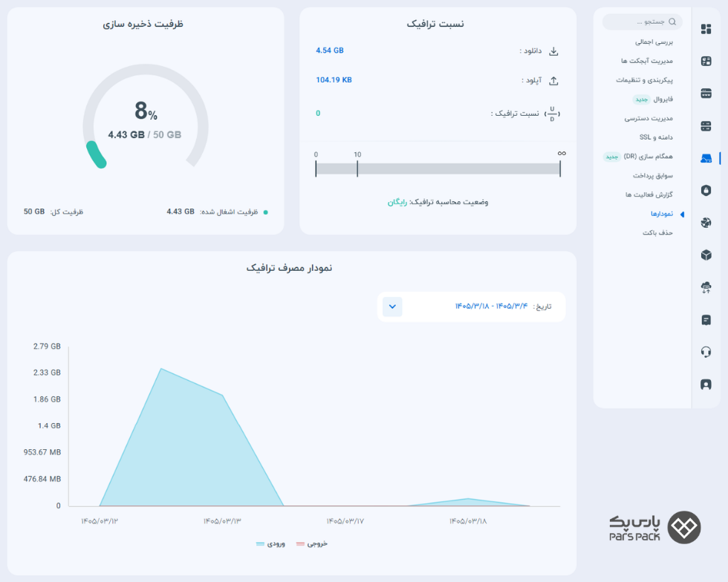Click the traffic ratio bar at 10 marker
Image resolution: width=728 pixels, height=582 pixels.
(357, 169)
